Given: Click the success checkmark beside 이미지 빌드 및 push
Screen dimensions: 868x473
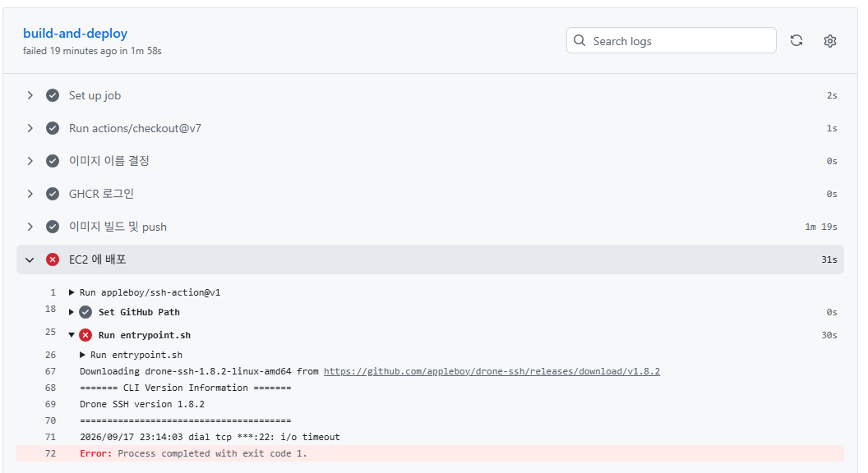Looking at the screenshot, I should (53, 227).
